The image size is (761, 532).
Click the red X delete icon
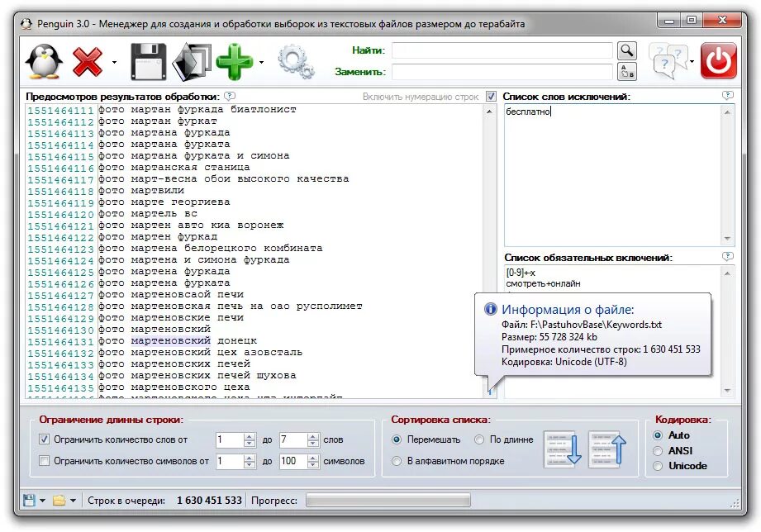(x=88, y=62)
